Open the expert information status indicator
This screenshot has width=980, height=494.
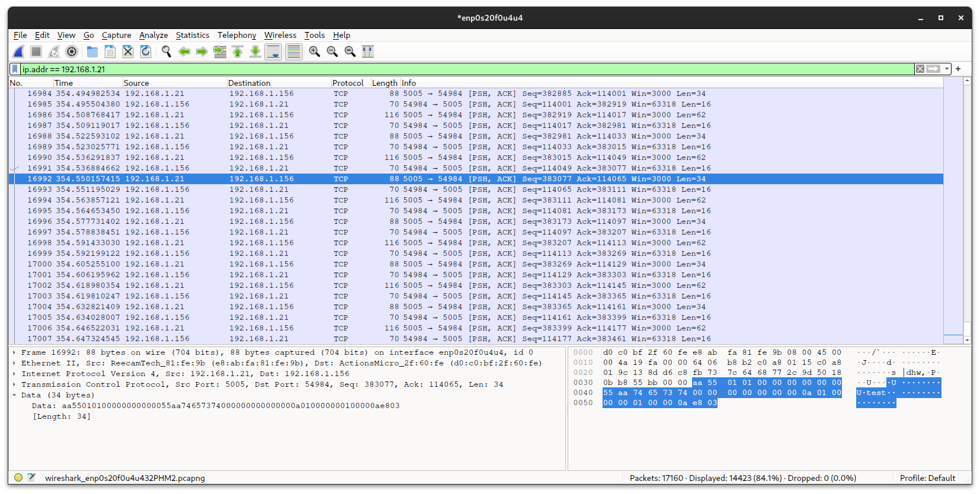(x=18, y=477)
